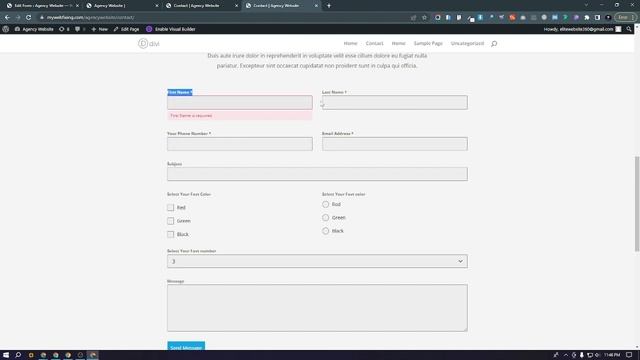Focus the First Name input field
The width and height of the screenshot is (640, 360).
tap(240, 102)
